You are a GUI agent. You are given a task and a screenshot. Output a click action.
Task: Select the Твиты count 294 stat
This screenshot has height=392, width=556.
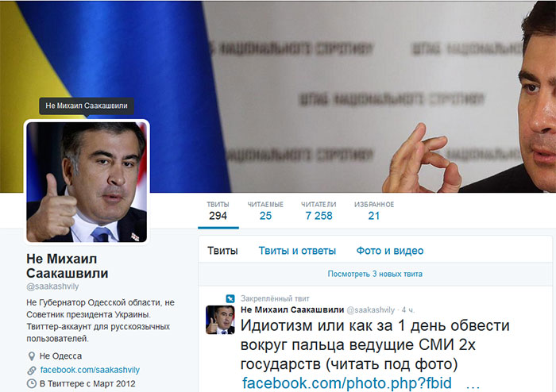point(218,211)
